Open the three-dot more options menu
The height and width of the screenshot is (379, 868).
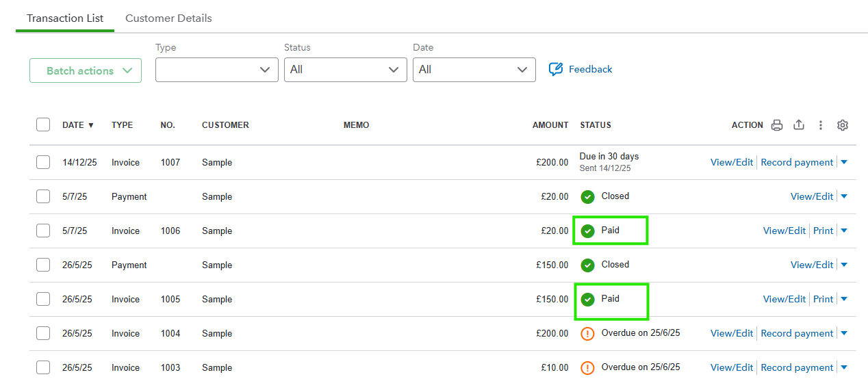(820, 125)
